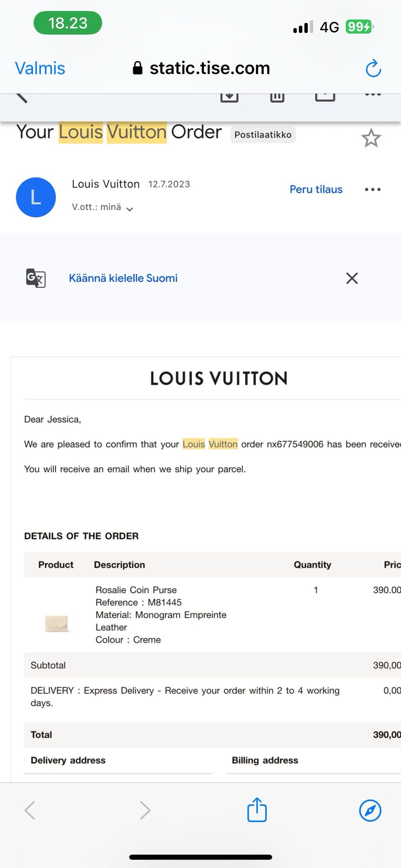The height and width of the screenshot is (868, 401).
Task: Open in Safari compass icon
Action: click(370, 810)
